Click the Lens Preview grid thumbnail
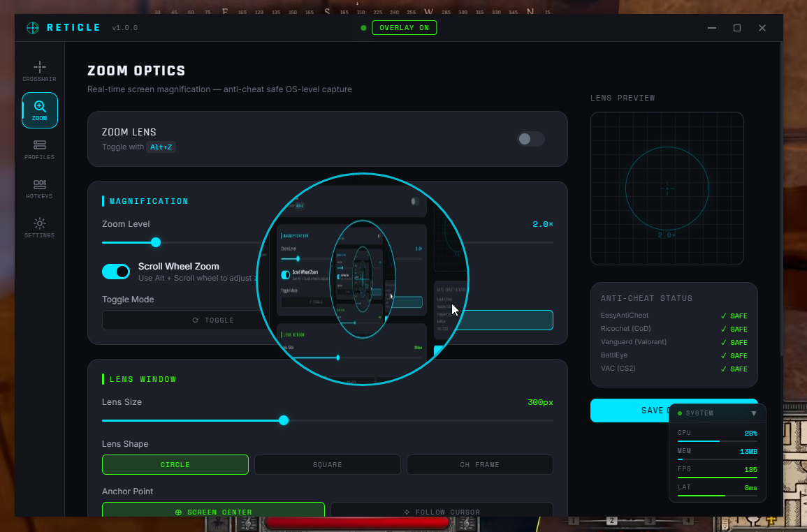Screen dimensions: 807x532 (667, 189)
